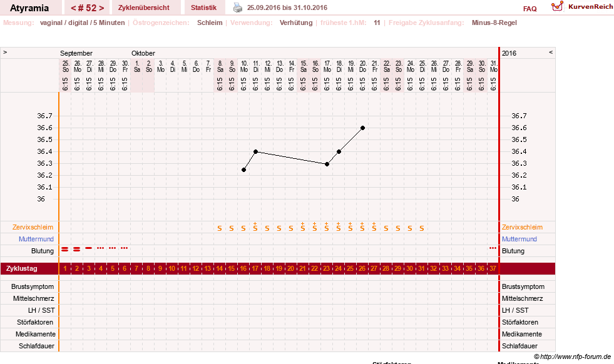Click the S mucus symbol on day 29
614x364 pixels.
[x=398, y=228]
